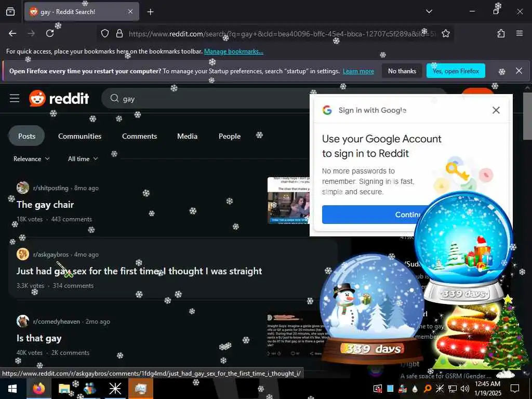Image resolution: width=532 pixels, height=399 pixels.
Task: Click the snowflake system tray icon
Action: pos(440,389)
